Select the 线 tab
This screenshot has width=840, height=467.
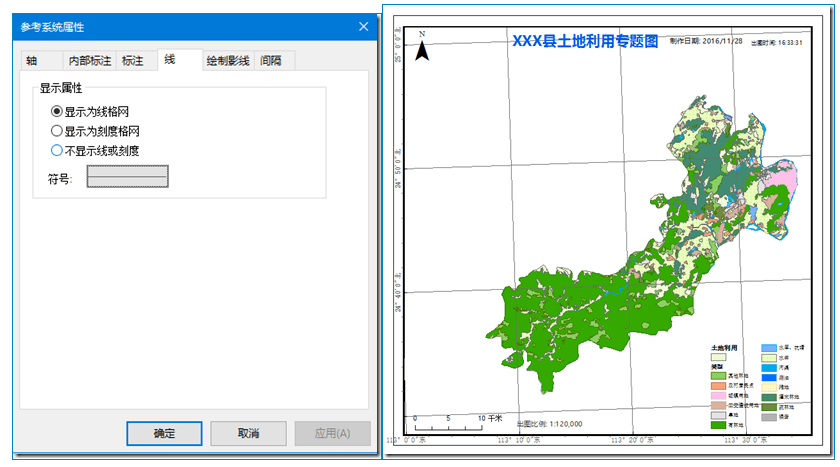click(170, 60)
